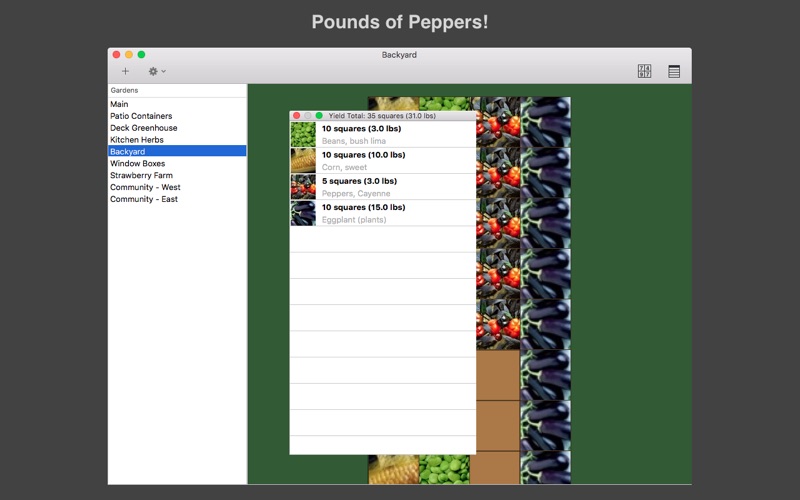Switch to the numbered grid view icon

pos(644,71)
